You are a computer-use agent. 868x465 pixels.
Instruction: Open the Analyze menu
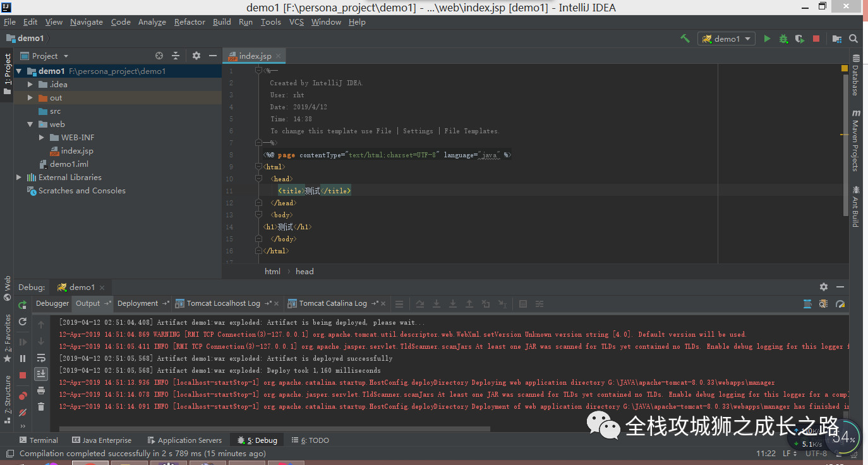coord(152,21)
